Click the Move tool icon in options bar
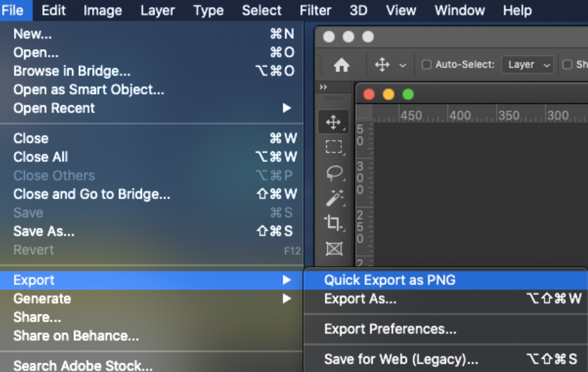This screenshot has height=372, width=588. click(382, 64)
